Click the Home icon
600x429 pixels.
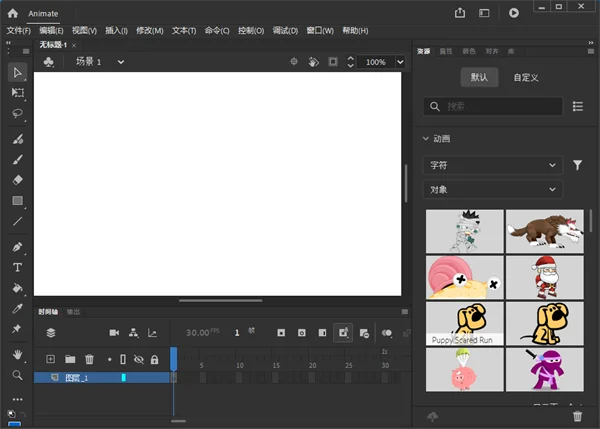[x=13, y=13]
